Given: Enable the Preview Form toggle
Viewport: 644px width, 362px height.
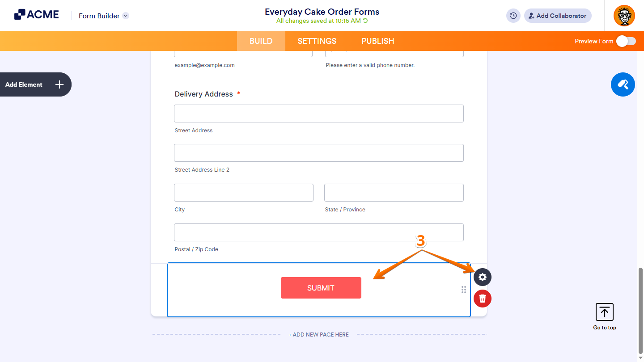Looking at the screenshot, I should [626, 41].
